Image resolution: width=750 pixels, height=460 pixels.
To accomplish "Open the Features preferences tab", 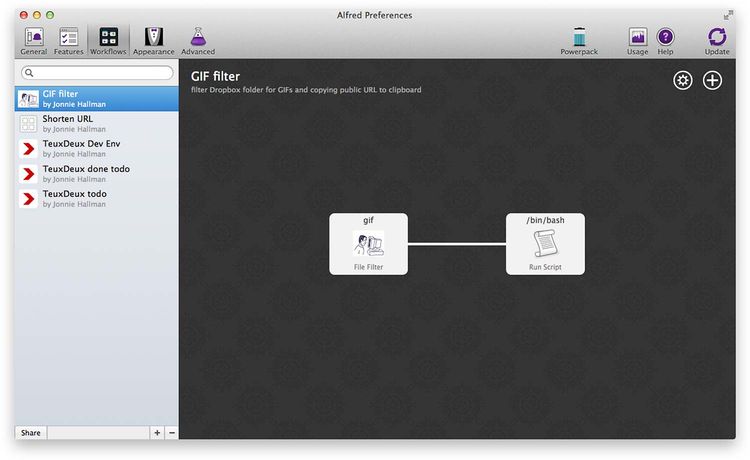I will [x=68, y=41].
